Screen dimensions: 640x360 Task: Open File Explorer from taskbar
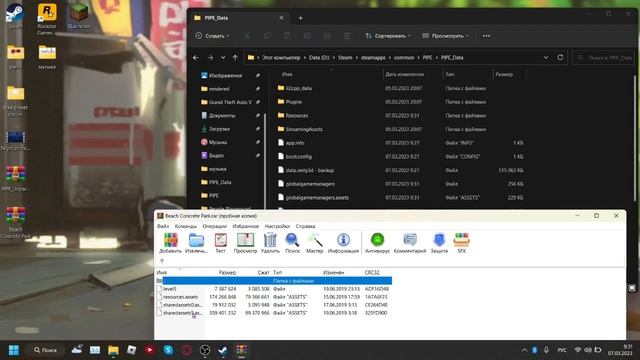coord(113,350)
